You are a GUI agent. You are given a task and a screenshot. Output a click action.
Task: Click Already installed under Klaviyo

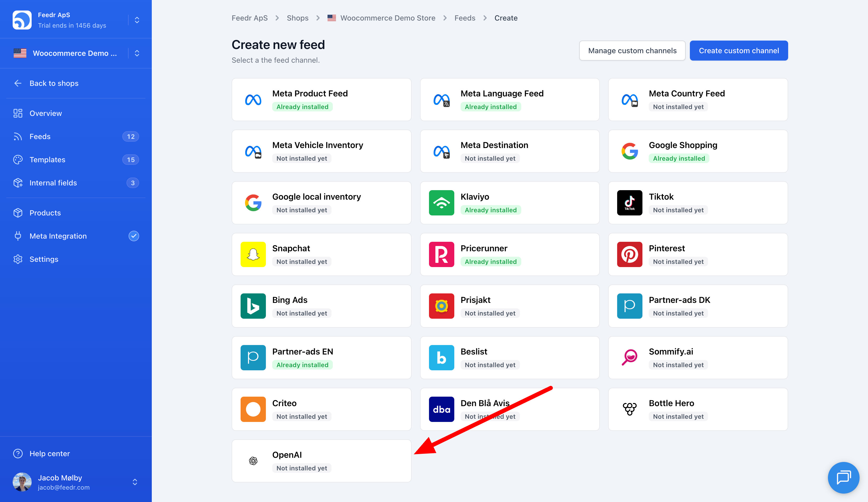coord(490,210)
